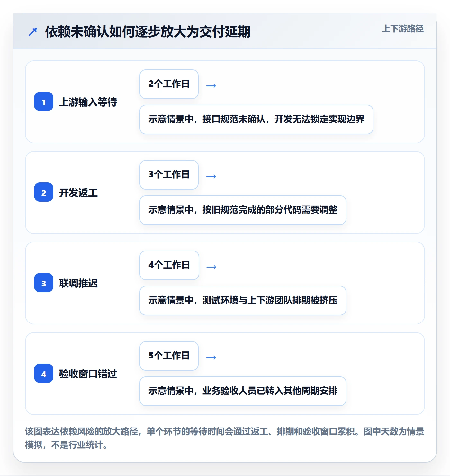Click the arrow next to 5个工作日
The image size is (450, 476).
211,357
